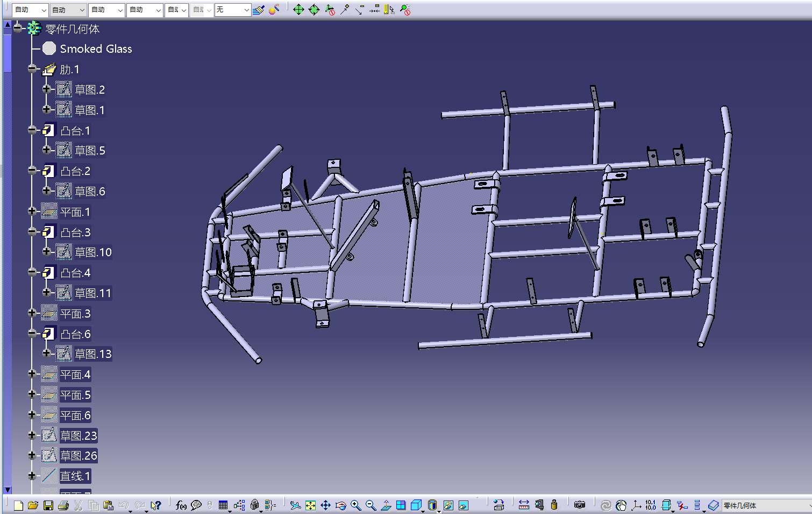Click the Save floppy disk icon

click(x=48, y=505)
